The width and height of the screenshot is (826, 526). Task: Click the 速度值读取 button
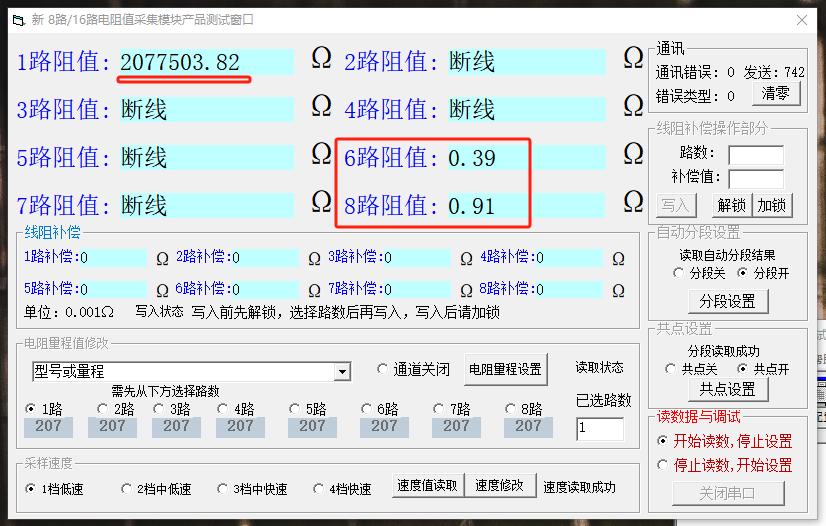(x=427, y=486)
